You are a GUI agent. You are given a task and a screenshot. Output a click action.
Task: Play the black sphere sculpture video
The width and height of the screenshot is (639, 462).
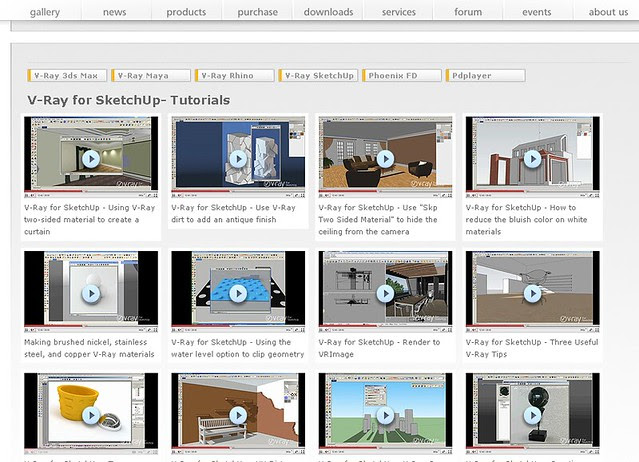pos(532,416)
